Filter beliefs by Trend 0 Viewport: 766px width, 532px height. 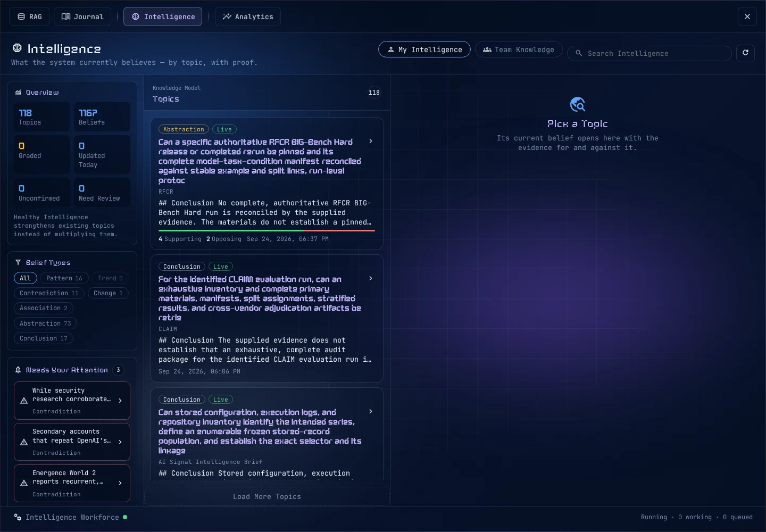point(110,278)
